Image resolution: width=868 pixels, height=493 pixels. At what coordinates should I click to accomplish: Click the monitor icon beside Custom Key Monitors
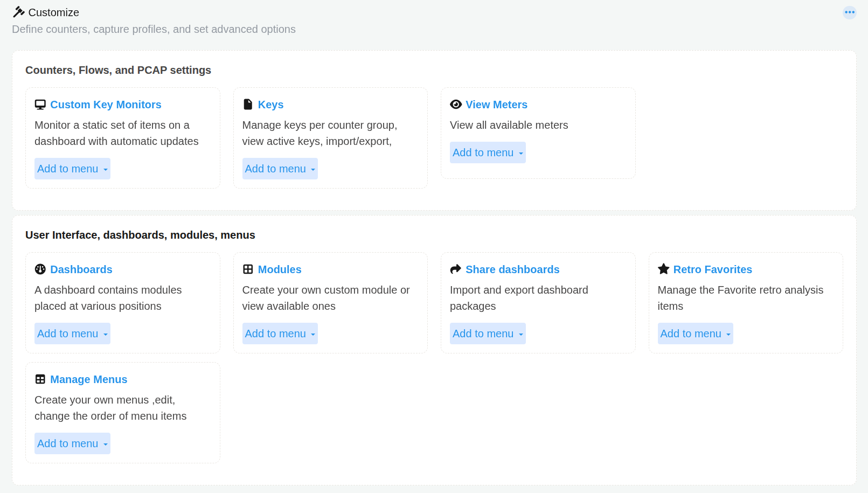coord(40,105)
